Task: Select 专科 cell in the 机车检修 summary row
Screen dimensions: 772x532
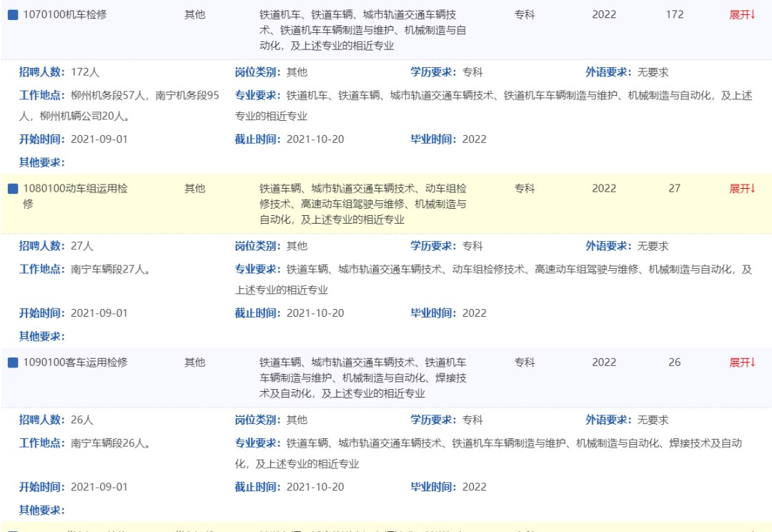Action: tap(525, 15)
